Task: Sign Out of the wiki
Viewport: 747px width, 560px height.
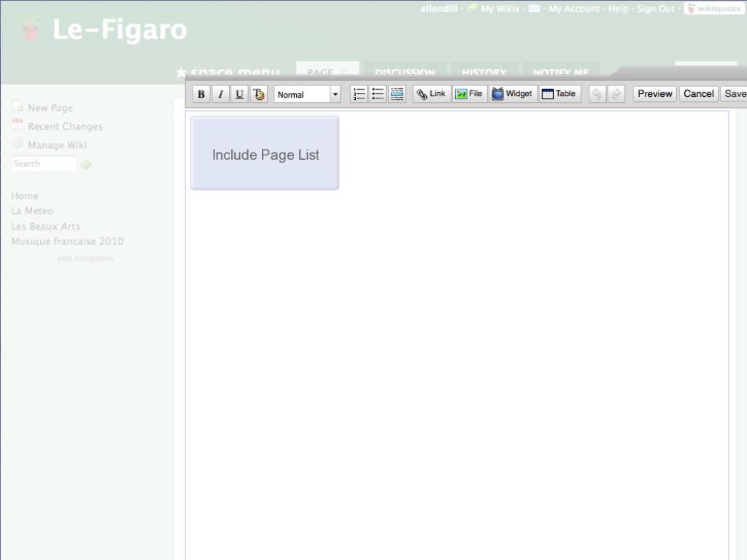Action: point(656,9)
